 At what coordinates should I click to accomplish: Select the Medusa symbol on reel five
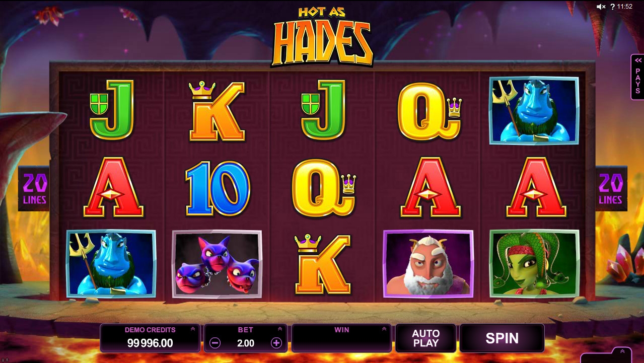click(x=534, y=263)
